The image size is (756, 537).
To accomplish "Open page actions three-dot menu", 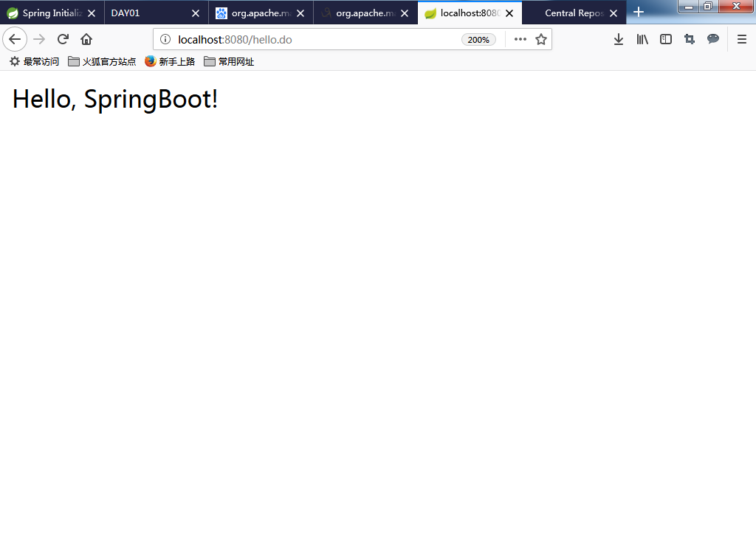I will pos(520,39).
